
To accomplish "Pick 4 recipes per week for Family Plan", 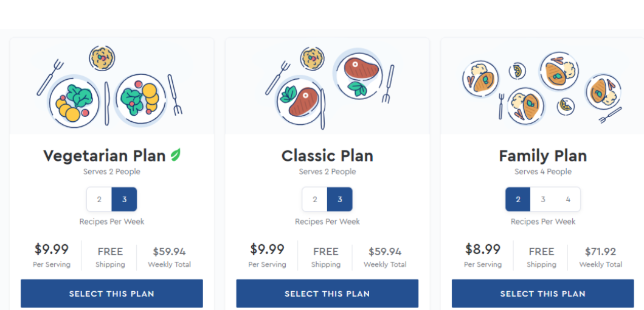I will (568, 199).
